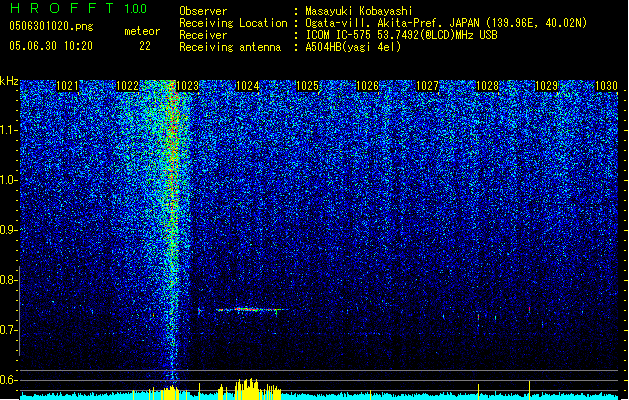629x400 pixels.
Task: Click the 1028 time marker
Action: (x=487, y=86)
